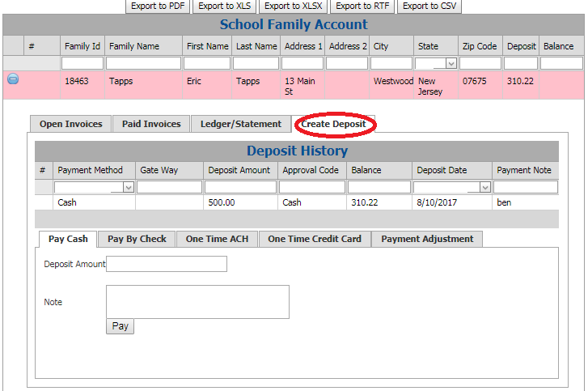
Task: Click the Westwood city cell
Action: click(391, 85)
